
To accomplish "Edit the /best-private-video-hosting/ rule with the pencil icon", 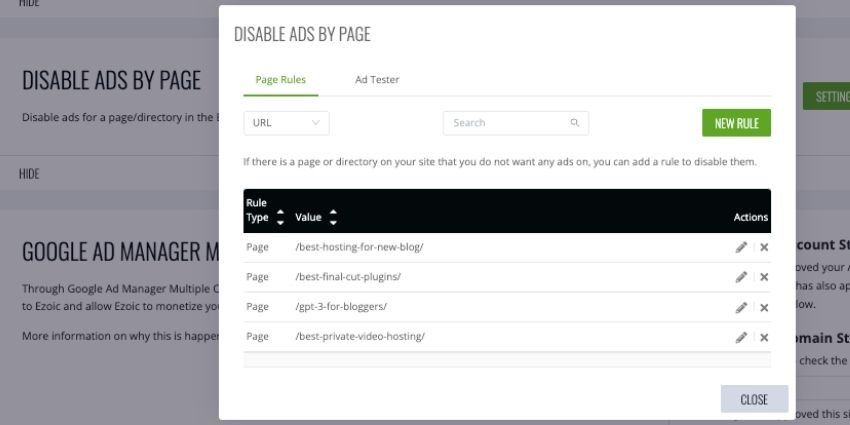I will (x=741, y=337).
